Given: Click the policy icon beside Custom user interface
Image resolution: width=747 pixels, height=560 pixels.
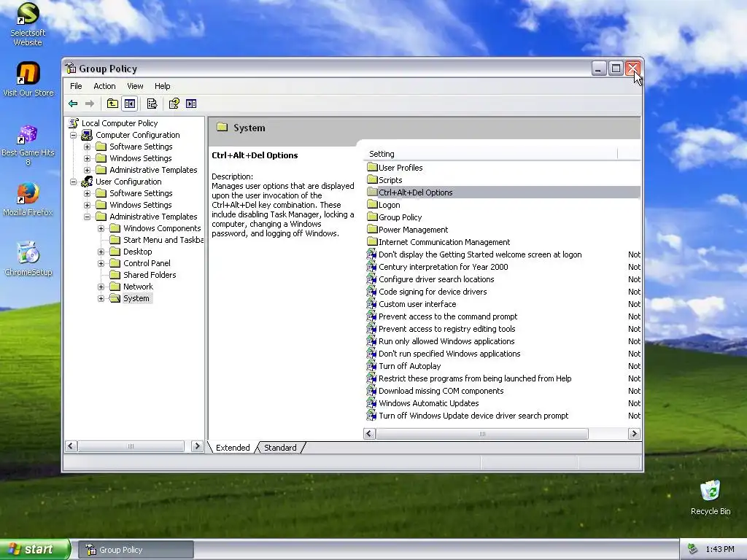Looking at the screenshot, I should coord(371,304).
